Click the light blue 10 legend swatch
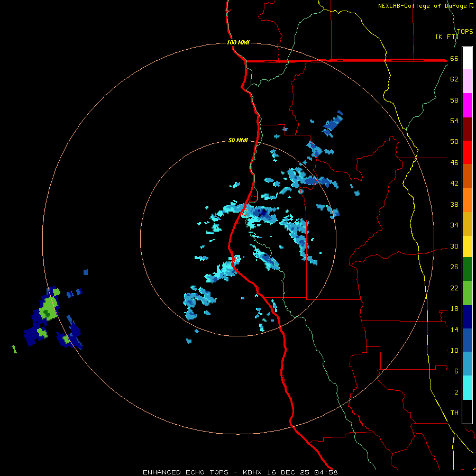This screenshot has height=476, width=476. pos(467,364)
